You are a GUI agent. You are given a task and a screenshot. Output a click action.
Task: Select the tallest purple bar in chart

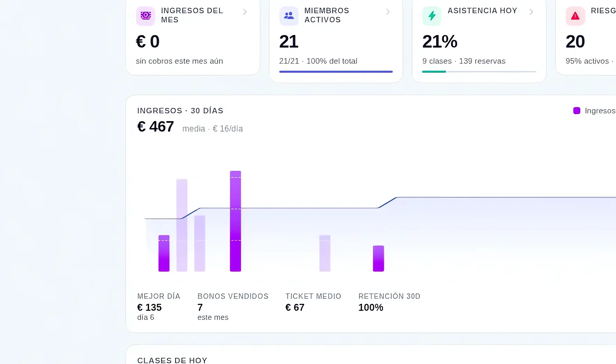[x=236, y=221]
